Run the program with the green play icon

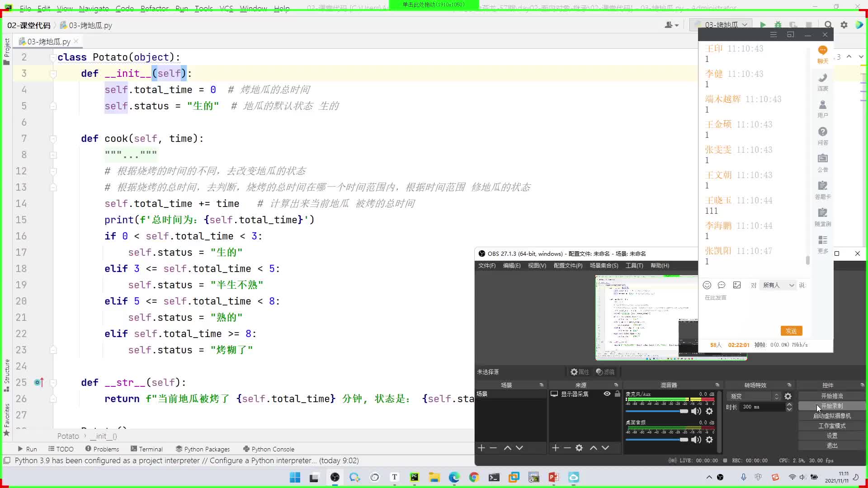tap(763, 25)
